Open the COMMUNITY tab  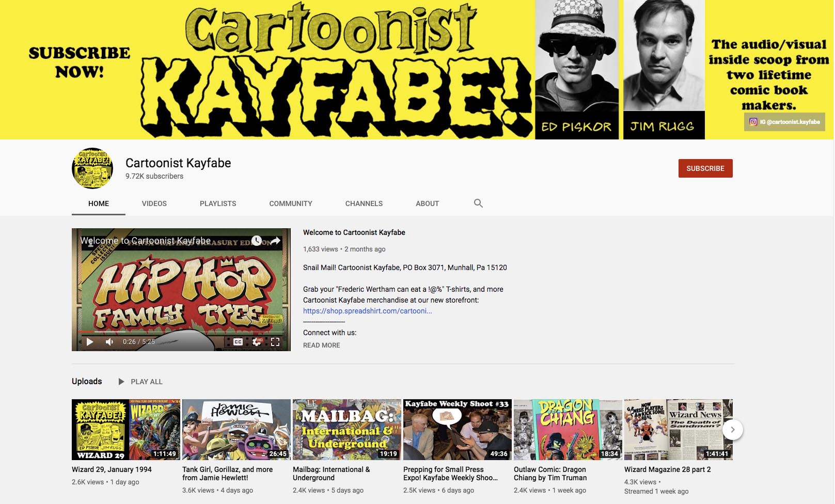tap(291, 203)
